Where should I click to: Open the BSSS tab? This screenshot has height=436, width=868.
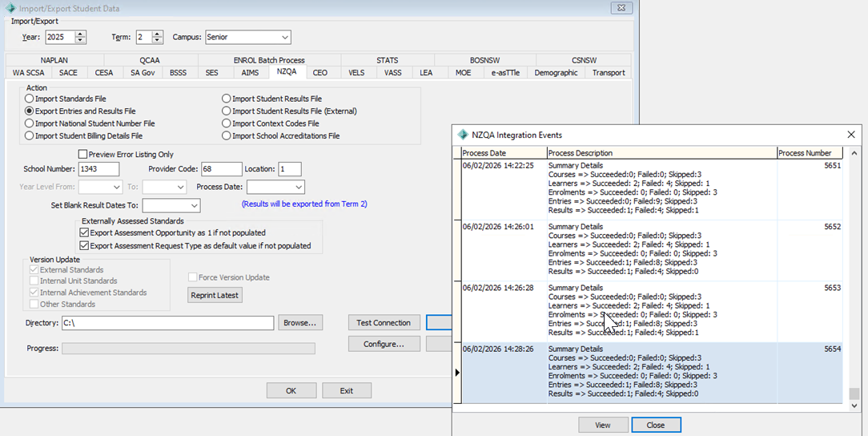[179, 73]
